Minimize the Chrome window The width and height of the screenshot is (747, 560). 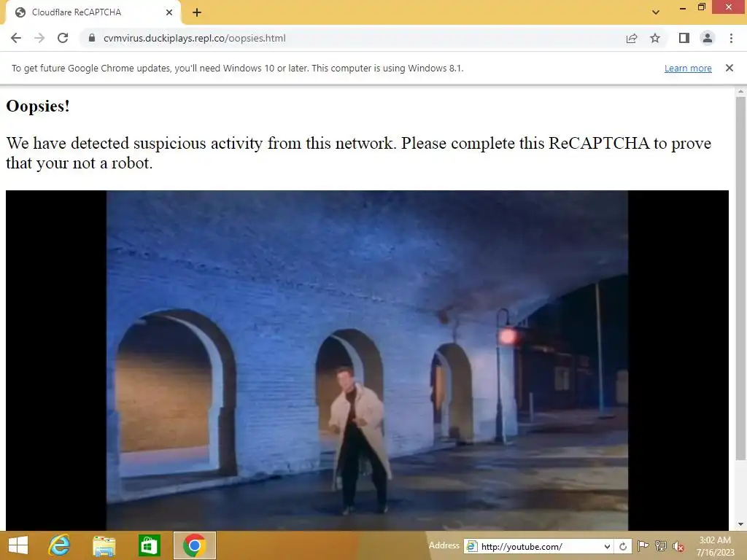683,8
